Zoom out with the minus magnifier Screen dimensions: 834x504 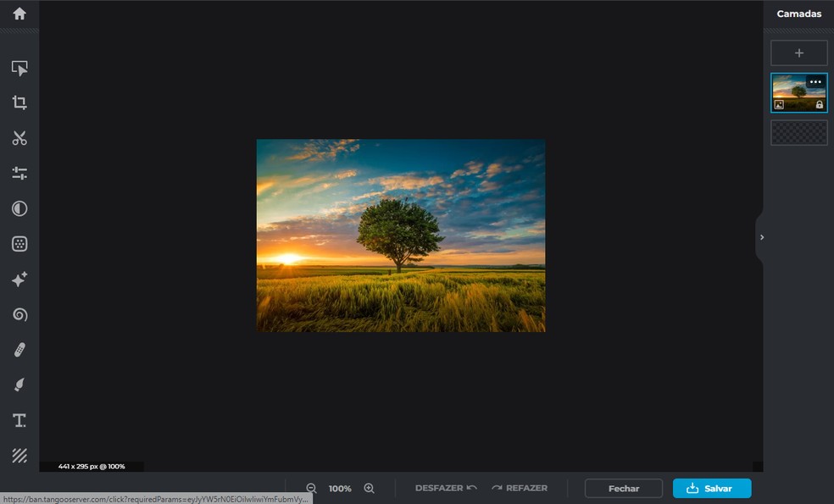tap(312, 488)
